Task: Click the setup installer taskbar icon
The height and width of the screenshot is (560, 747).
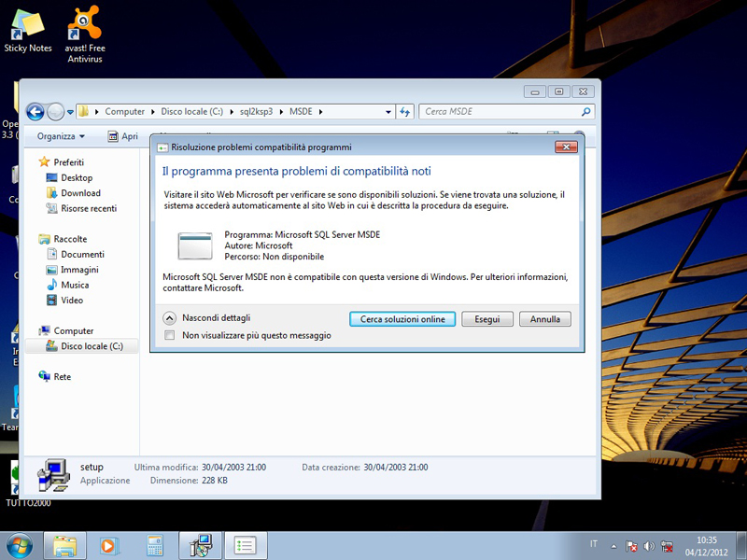Action: coord(200,546)
